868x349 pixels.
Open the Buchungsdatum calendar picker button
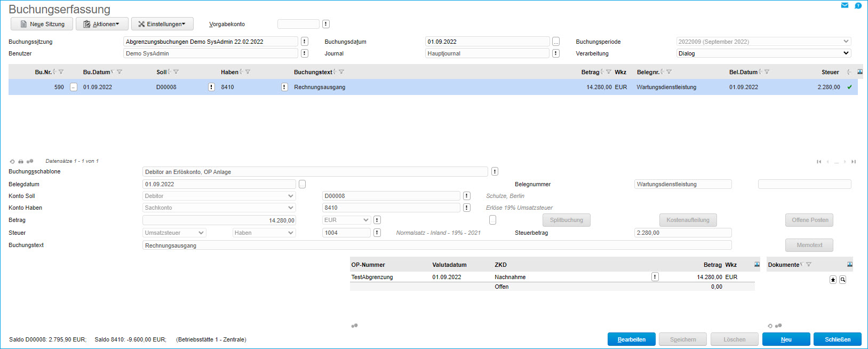click(556, 42)
